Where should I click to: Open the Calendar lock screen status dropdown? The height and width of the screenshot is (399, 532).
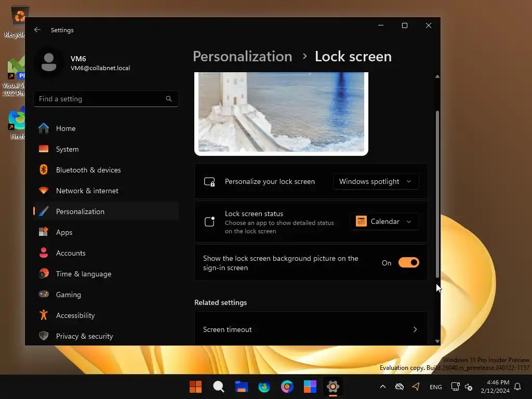(384, 221)
